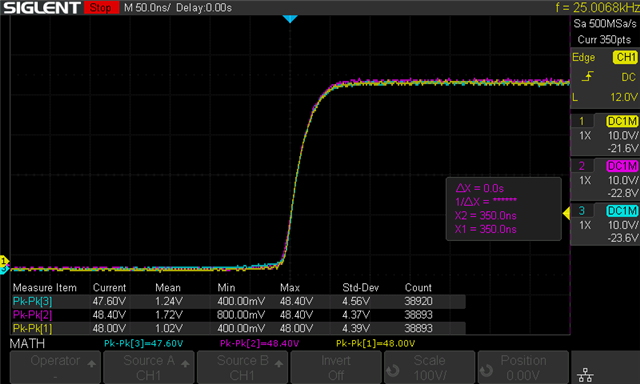Toggle the Invert Off setting
640x384 pixels.
point(336,367)
